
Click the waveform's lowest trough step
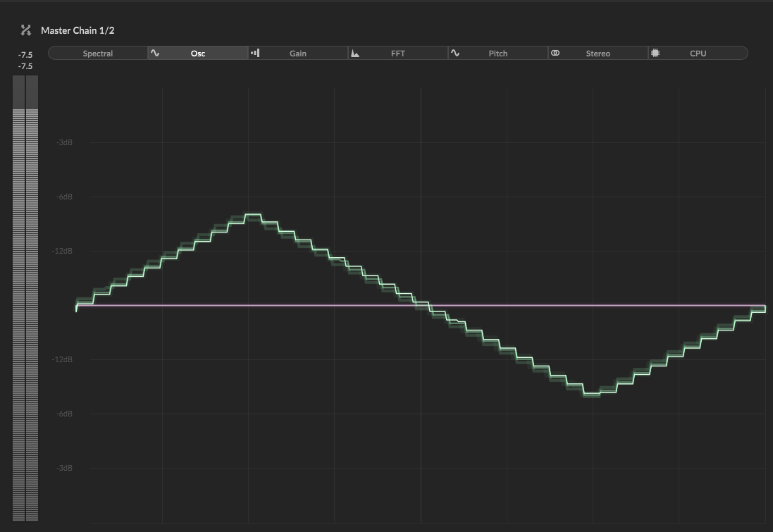pos(590,394)
